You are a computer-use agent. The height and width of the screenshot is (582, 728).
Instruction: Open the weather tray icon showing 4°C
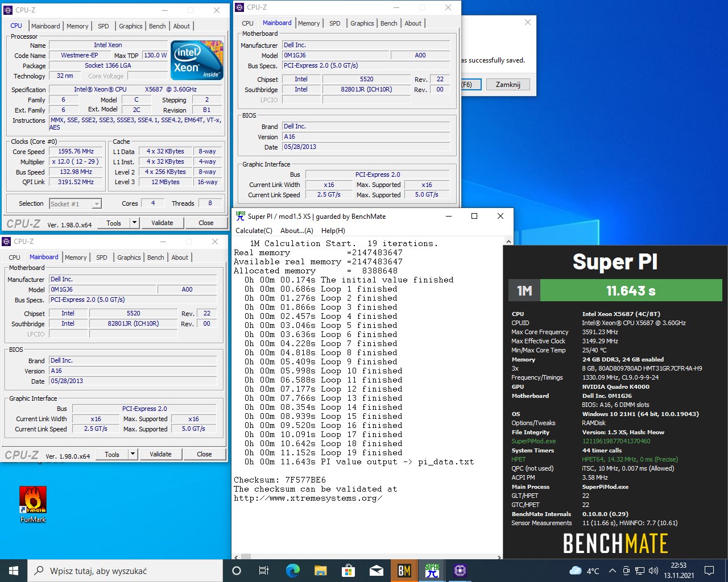pos(584,571)
